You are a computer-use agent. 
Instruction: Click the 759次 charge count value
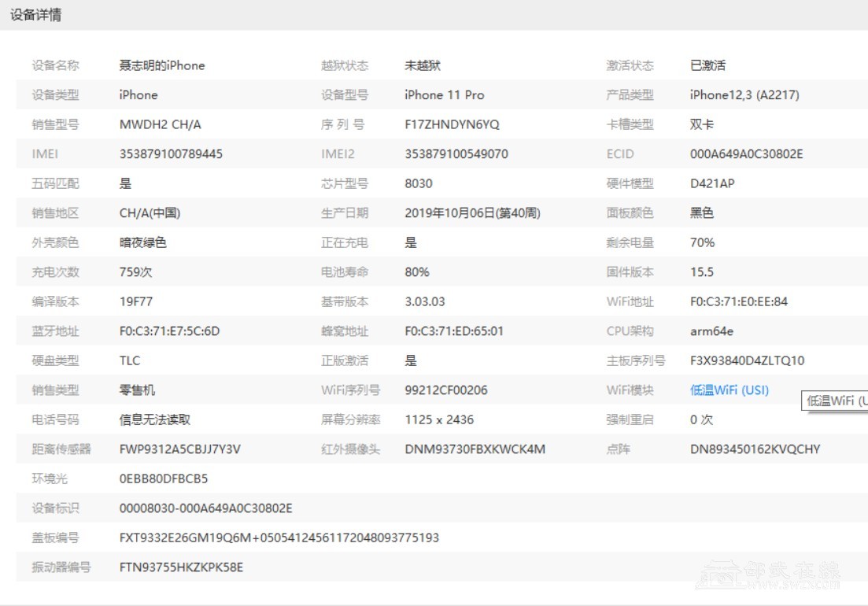click(x=135, y=272)
